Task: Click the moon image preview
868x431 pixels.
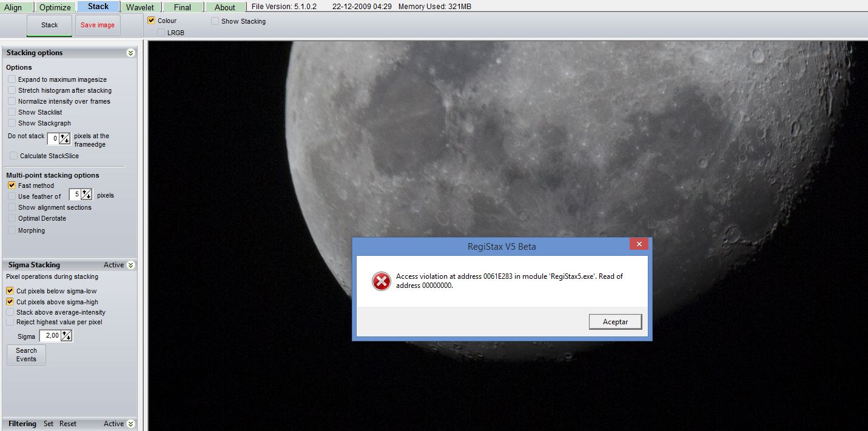Action: tap(508, 236)
